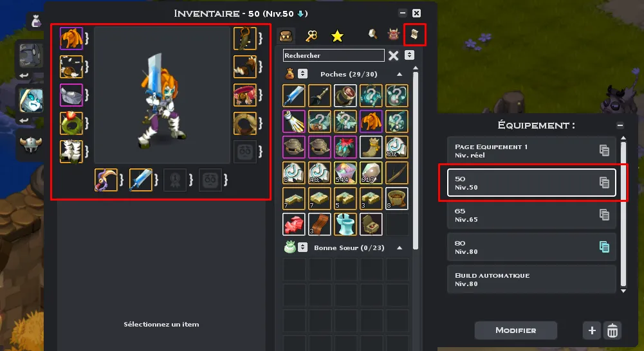Viewport: 644px width, 351px height.
Task: Collapse the Poches section arrow
Action: pyautogui.click(x=400, y=75)
